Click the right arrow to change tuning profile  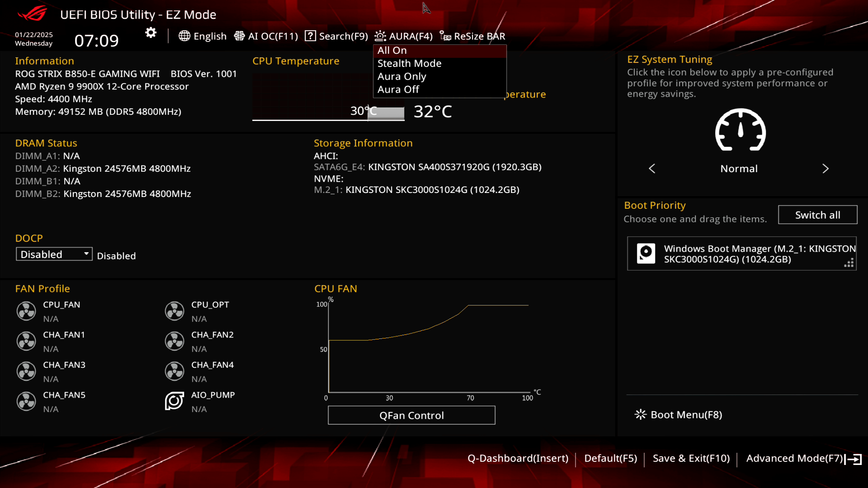pyautogui.click(x=826, y=168)
